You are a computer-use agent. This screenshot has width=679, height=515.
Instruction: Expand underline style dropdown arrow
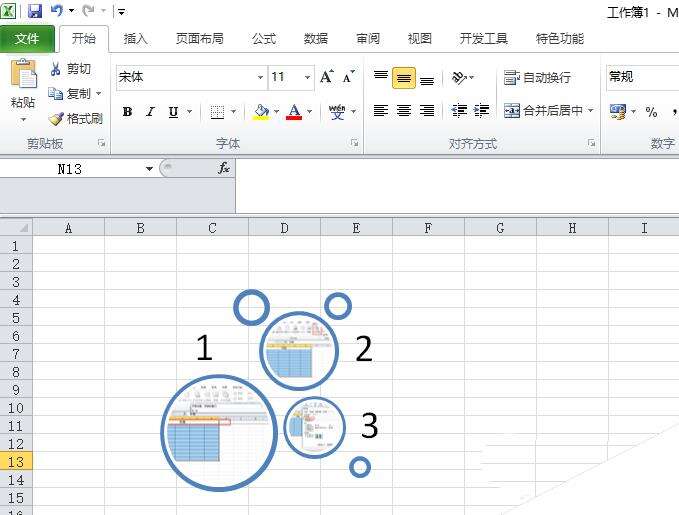click(x=190, y=112)
